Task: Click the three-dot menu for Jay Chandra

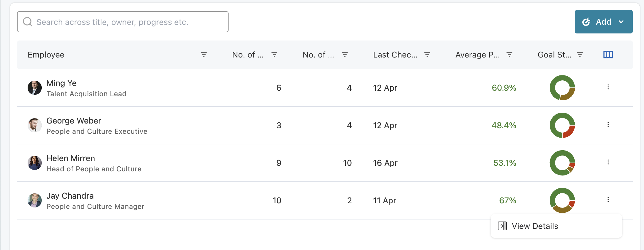Action: (x=608, y=200)
